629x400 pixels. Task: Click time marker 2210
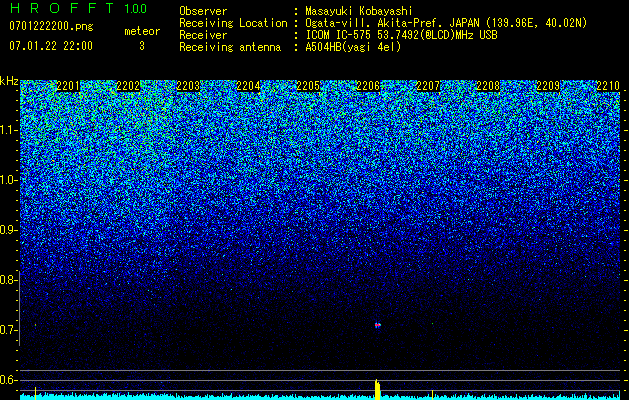(x=608, y=86)
